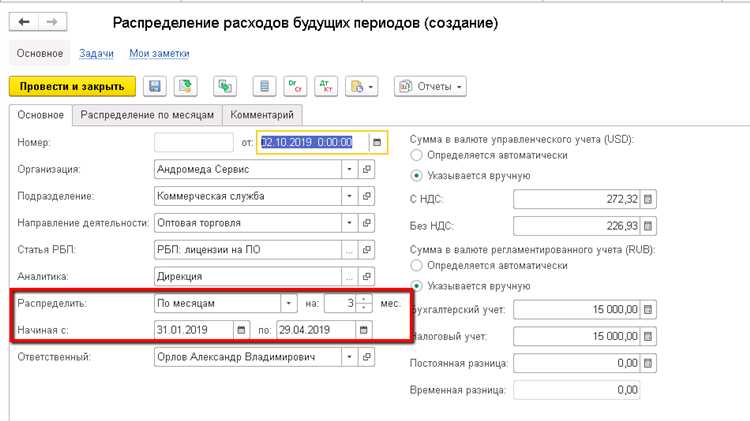Click the post document icon next to save

[185, 87]
